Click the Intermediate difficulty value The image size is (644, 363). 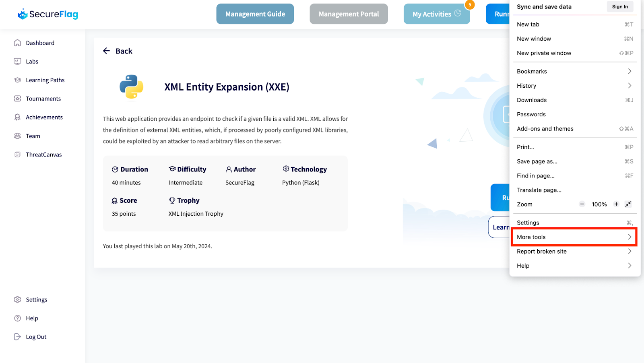pos(186,182)
